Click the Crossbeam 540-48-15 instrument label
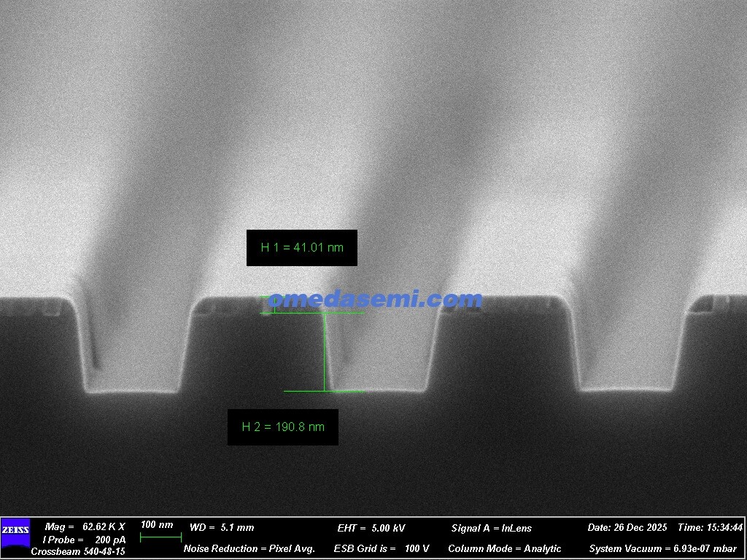 (78, 552)
